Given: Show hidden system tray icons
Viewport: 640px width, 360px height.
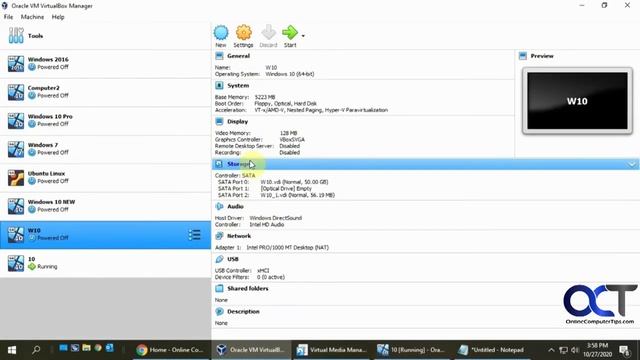Looking at the screenshot, I should (x=551, y=350).
